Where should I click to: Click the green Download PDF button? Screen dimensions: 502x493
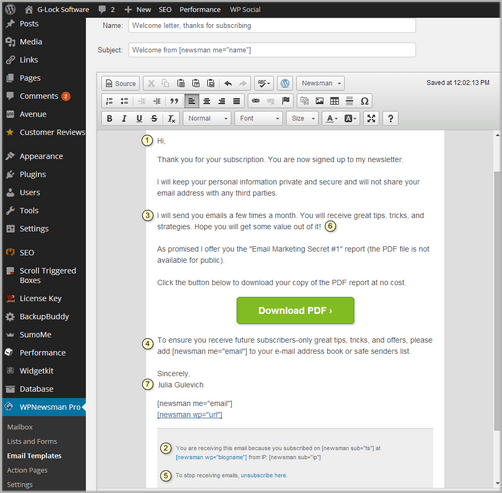[295, 310]
